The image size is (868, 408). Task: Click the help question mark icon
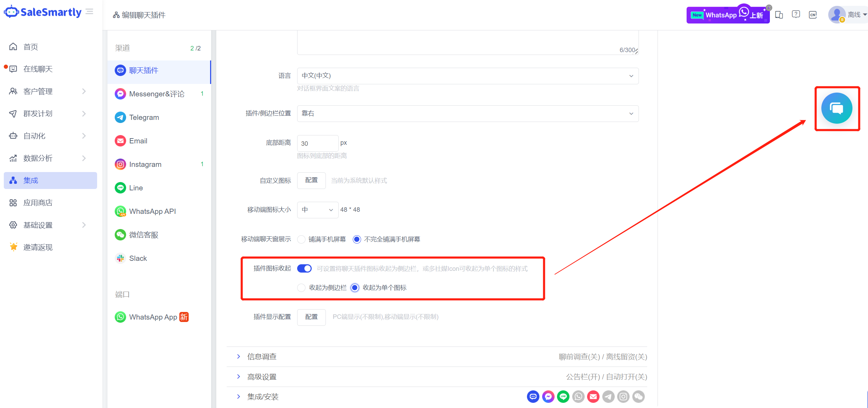(796, 15)
